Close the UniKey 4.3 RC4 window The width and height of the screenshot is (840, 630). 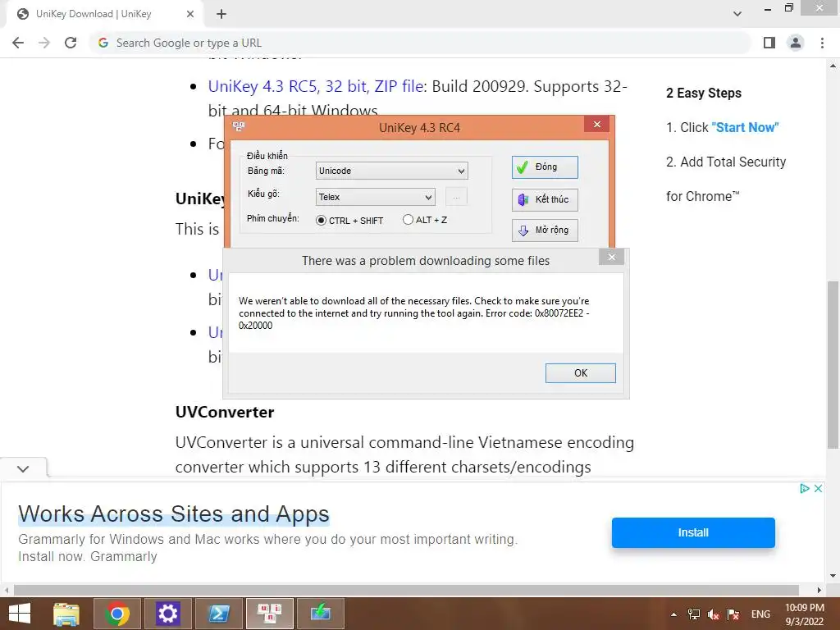(597, 125)
